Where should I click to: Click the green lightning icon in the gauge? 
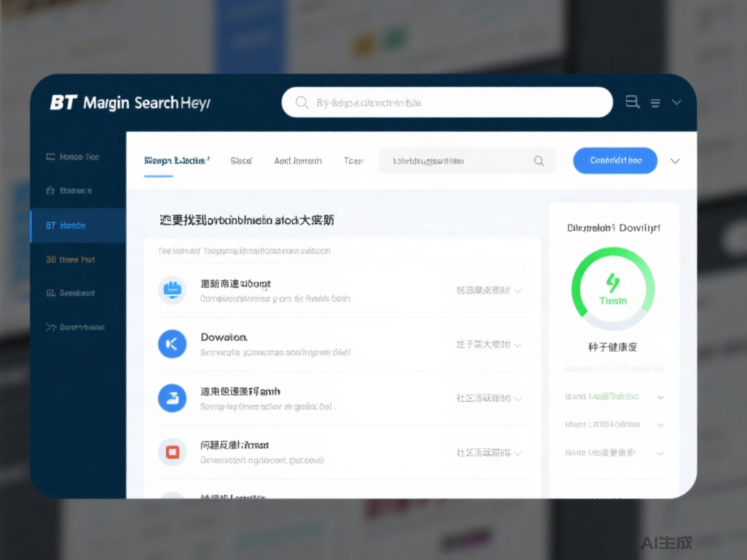coord(613,283)
